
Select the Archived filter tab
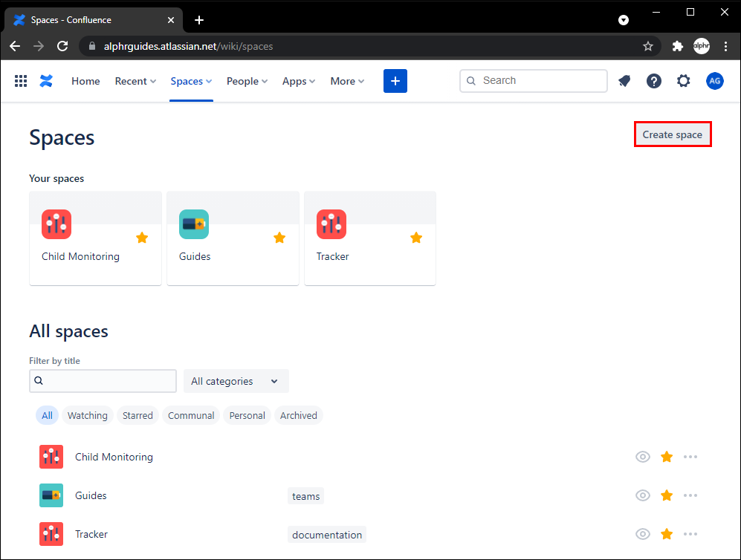(x=298, y=415)
